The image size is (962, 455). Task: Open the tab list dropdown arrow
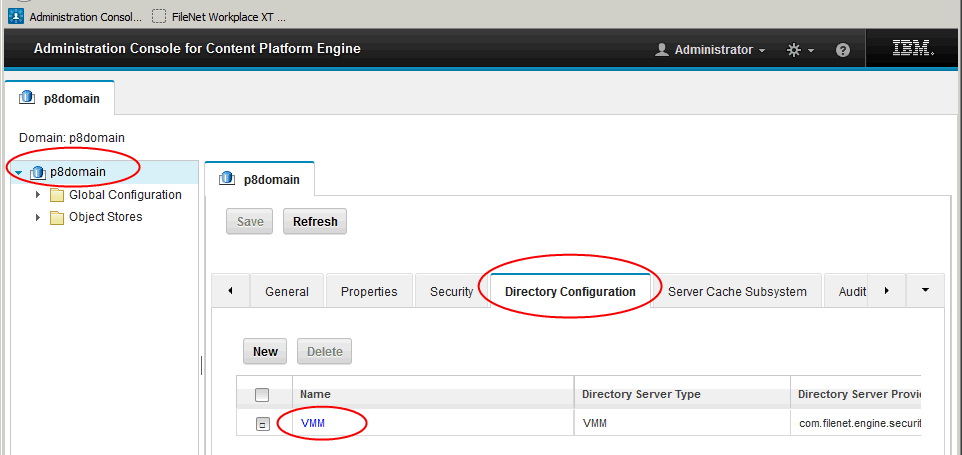tap(925, 291)
